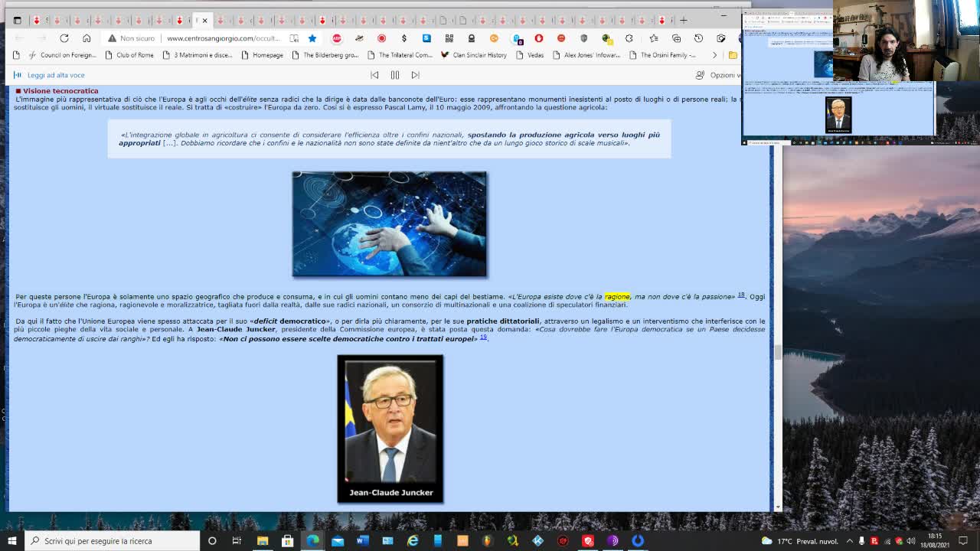Open read aloud voice options

coord(717,75)
